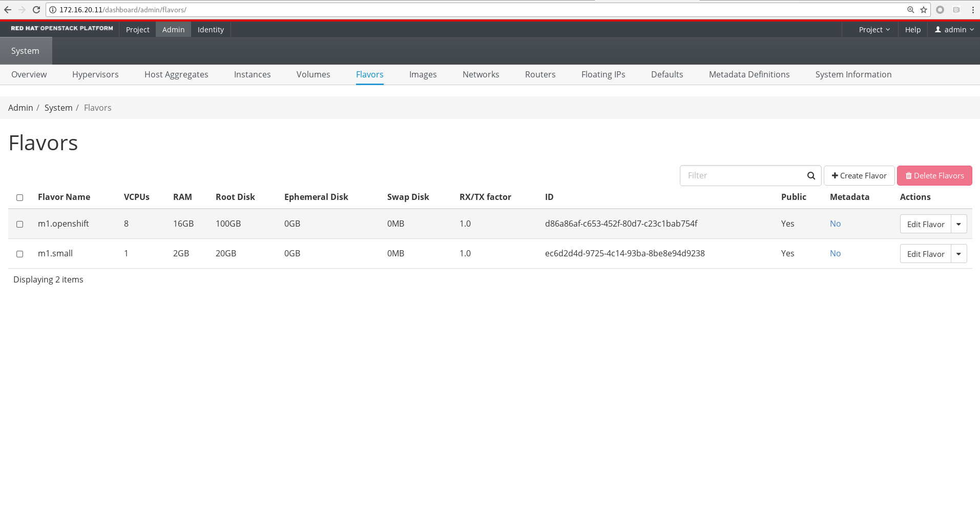Click the m1.small flavor name
This screenshot has height=505, width=980.
pyautogui.click(x=55, y=253)
